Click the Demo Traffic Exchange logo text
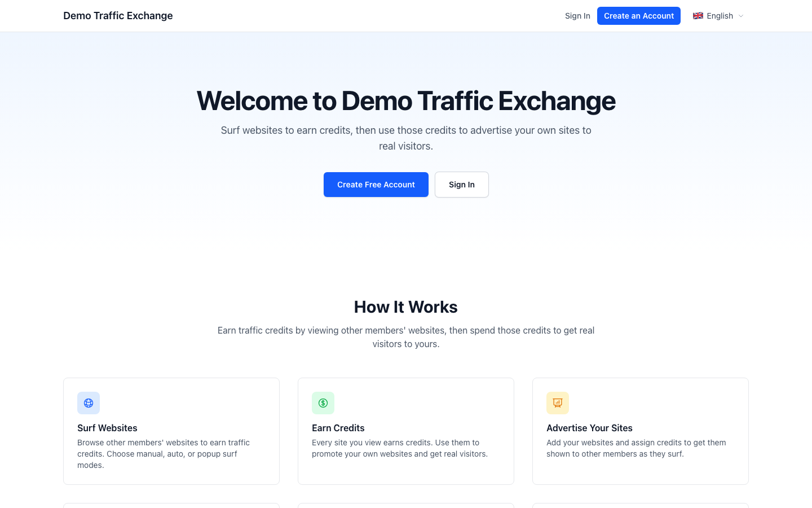The height and width of the screenshot is (508, 812). pos(118,15)
